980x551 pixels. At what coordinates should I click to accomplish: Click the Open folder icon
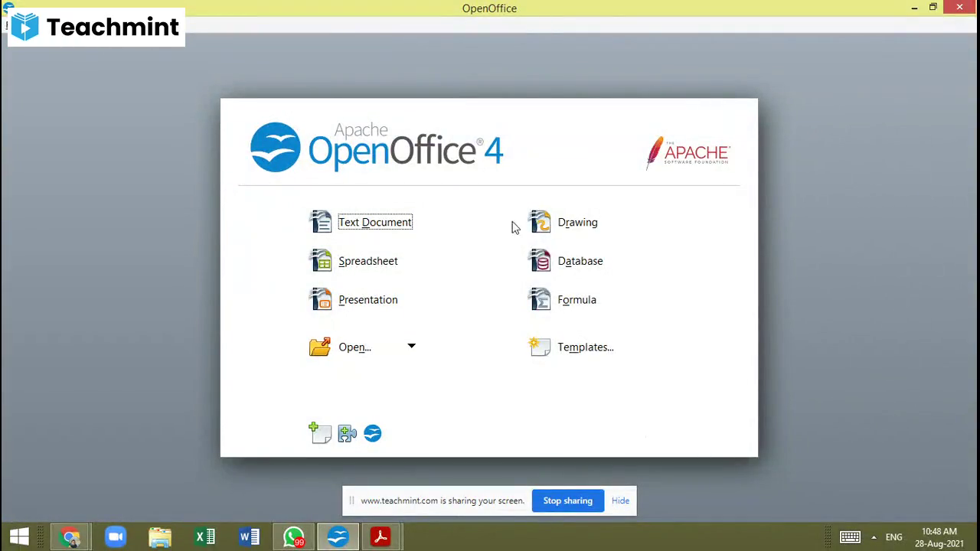[x=320, y=347]
